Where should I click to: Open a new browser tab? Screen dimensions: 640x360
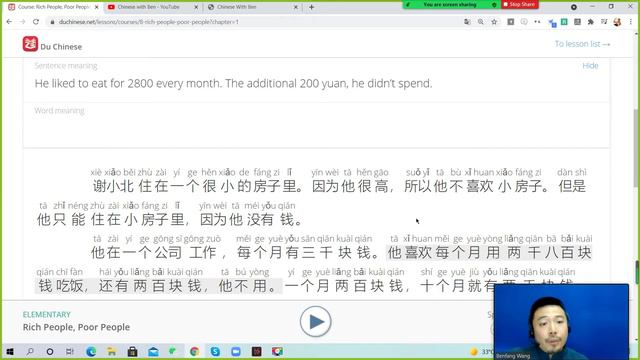(x=311, y=7)
